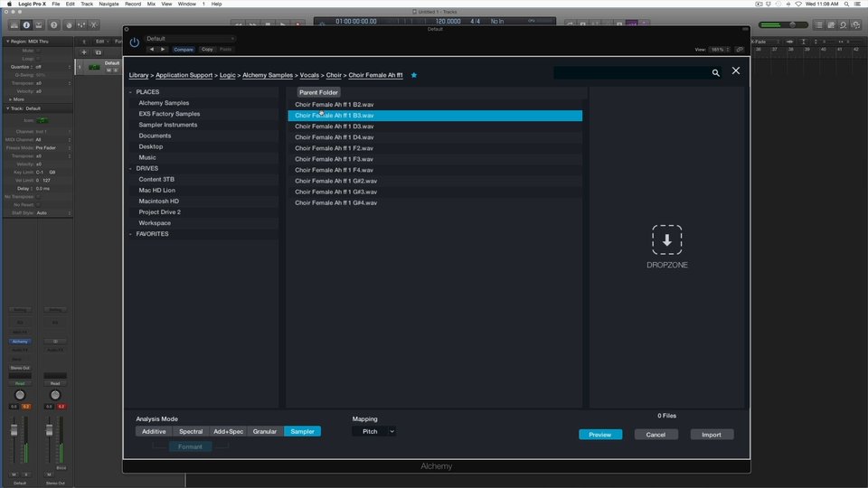Toggle the Formant option
Viewport: 868px width, 488px height.
190,446
